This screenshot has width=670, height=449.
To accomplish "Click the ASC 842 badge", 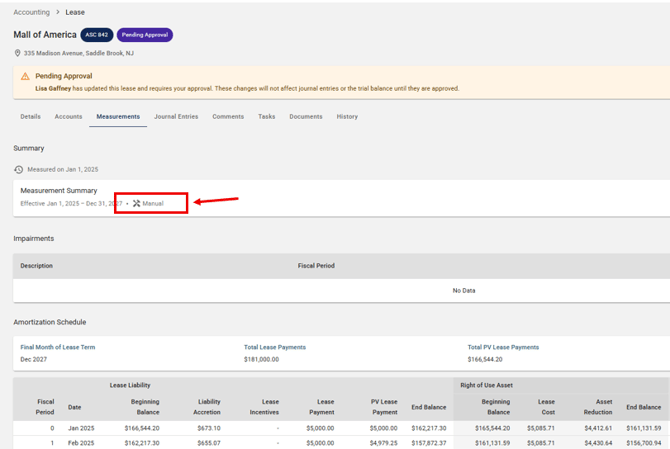I will pyautogui.click(x=97, y=35).
